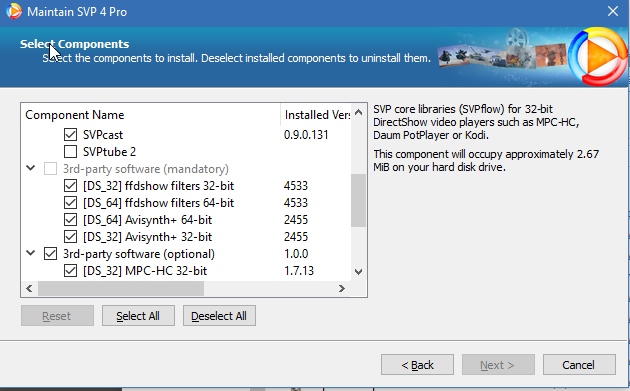Uncheck MPC-HC 32-bit checkbox
The image size is (630, 391).
pyautogui.click(x=70, y=271)
